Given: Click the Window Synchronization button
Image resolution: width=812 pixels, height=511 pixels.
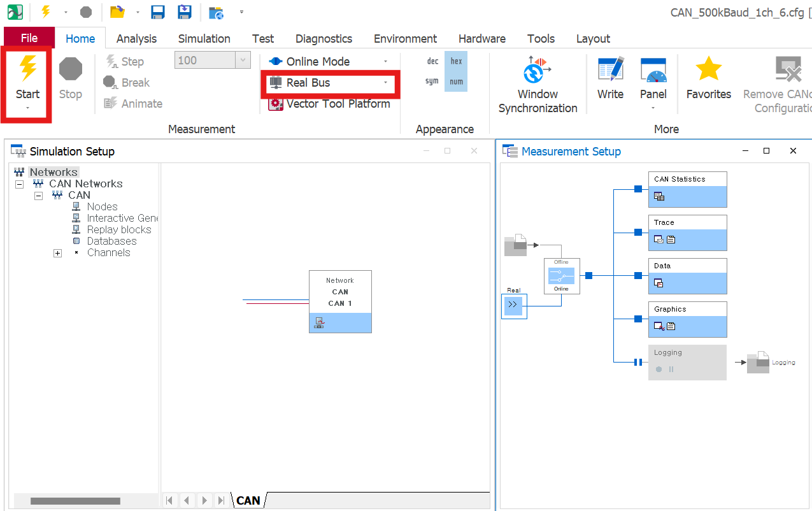Looking at the screenshot, I should 538,85.
